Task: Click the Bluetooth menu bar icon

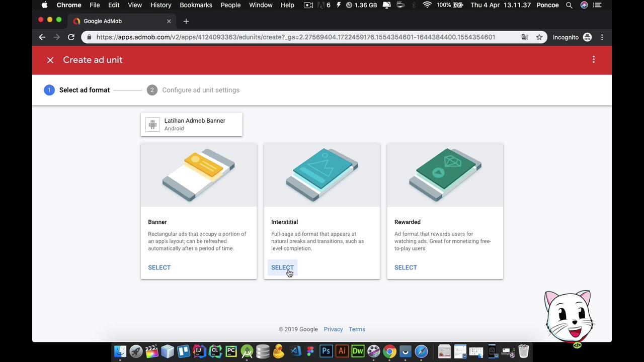Action: (414, 5)
